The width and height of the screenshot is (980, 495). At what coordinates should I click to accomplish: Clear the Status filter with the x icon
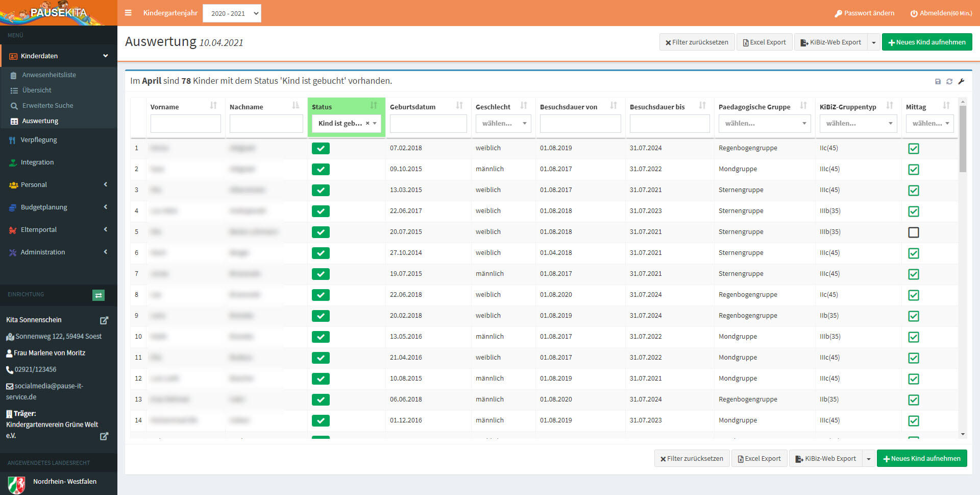[x=367, y=124]
